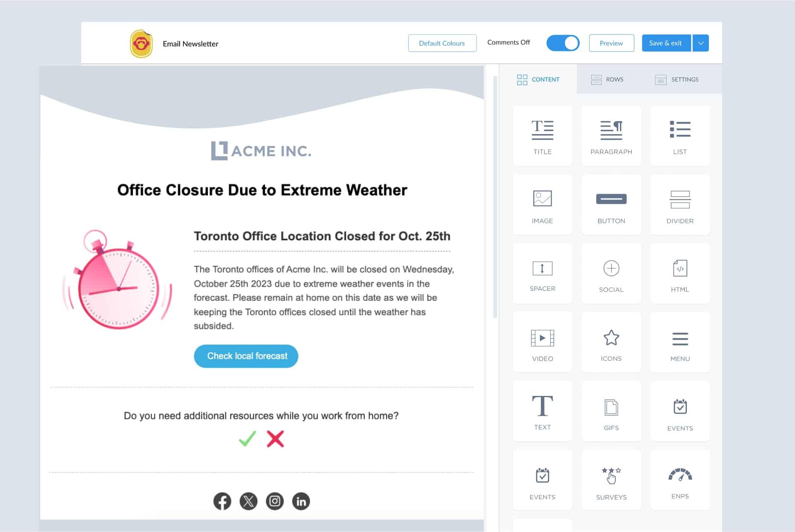This screenshot has width=795, height=532.
Task: Click the Preview button
Action: tap(611, 43)
